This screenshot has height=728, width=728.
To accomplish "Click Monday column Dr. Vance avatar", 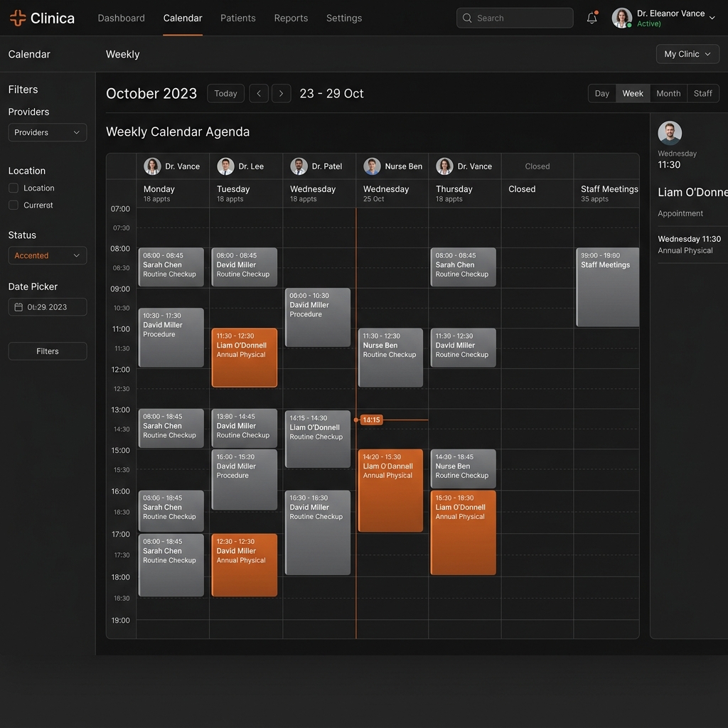I will (152, 166).
